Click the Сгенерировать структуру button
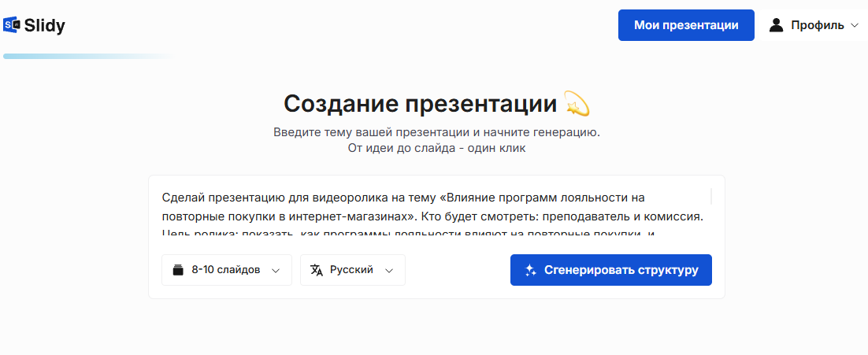The image size is (868, 355). point(610,270)
